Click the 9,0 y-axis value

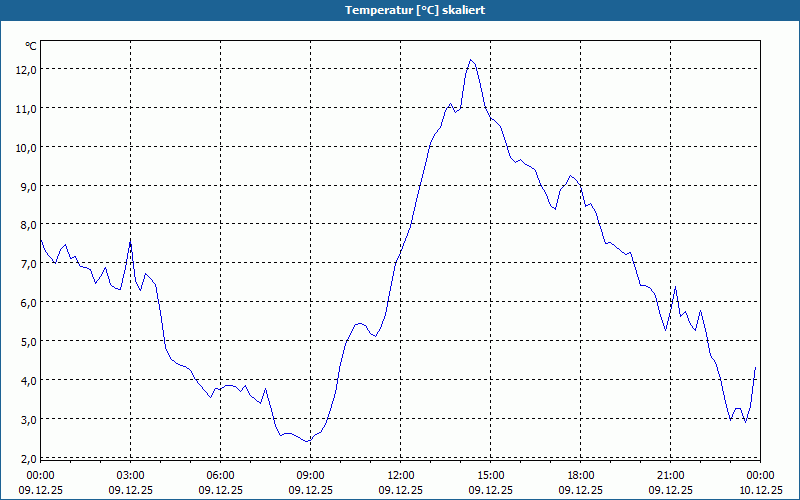(29, 187)
